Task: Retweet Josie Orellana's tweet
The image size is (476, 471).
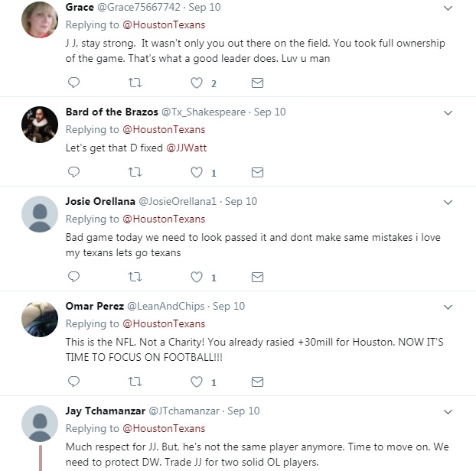Action: (x=135, y=277)
